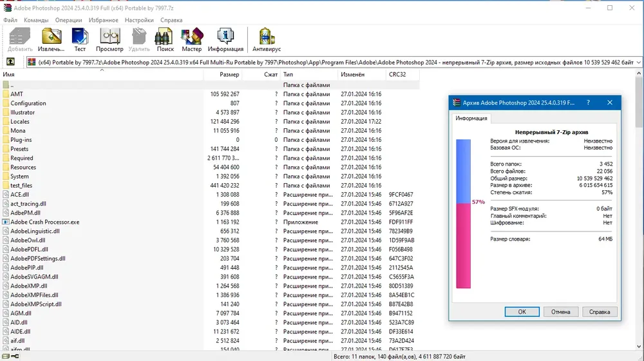
Task: Select file AdobeSVGAGM.dll
Action: [209, 277]
